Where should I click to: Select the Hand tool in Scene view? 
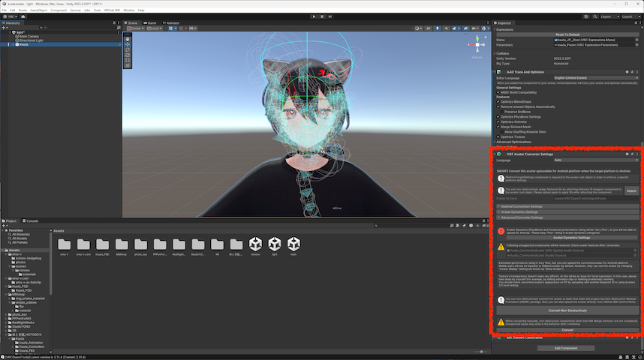[x=127, y=39]
